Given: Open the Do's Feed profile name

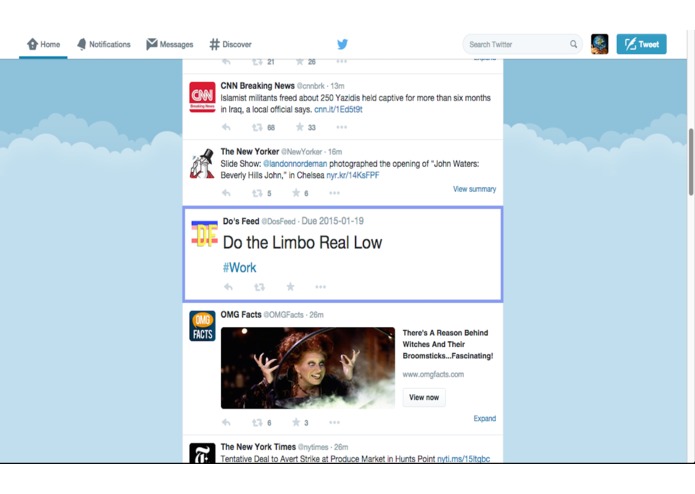Looking at the screenshot, I should click(241, 221).
